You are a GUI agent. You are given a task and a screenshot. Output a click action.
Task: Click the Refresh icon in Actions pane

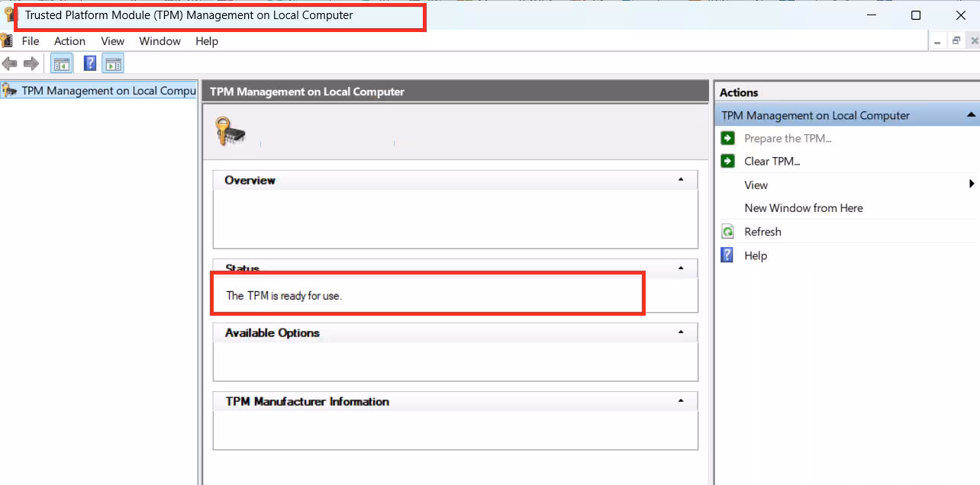coord(728,232)
